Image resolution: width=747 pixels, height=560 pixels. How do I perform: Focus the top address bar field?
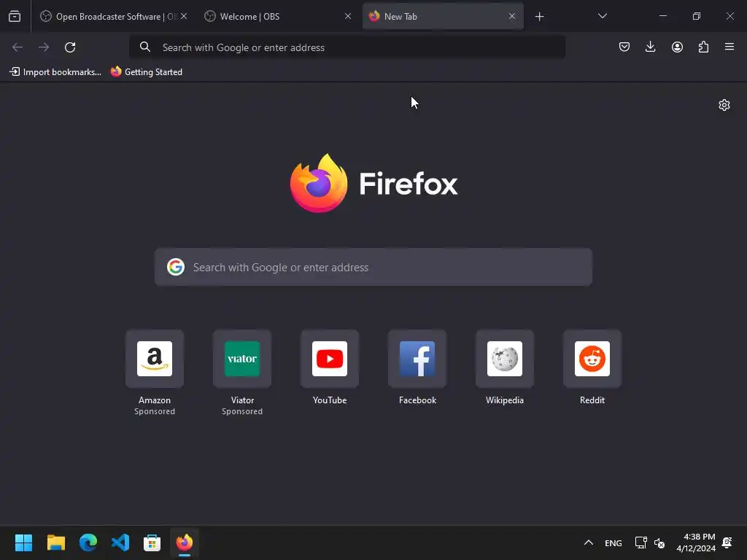coord(347,47)
